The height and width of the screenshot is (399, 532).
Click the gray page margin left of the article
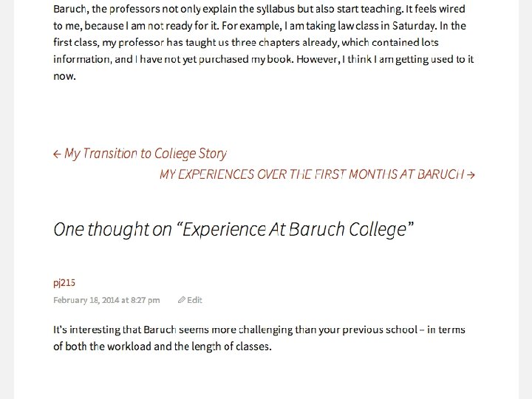pos(7,199)
